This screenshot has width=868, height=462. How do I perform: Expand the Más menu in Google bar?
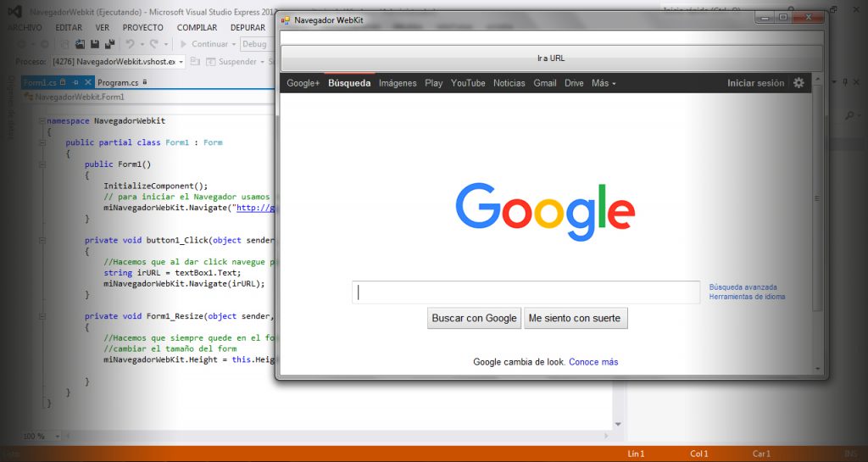(x=604, y=83)
